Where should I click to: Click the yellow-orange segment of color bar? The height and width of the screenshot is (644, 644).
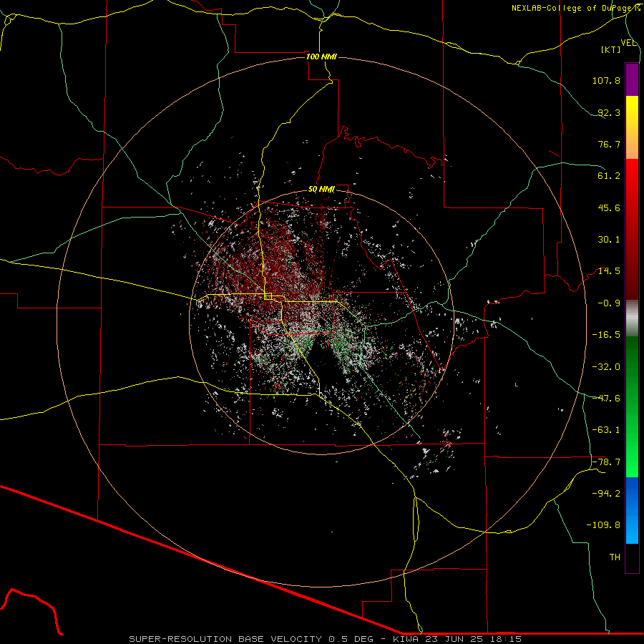tap(632, 127)
